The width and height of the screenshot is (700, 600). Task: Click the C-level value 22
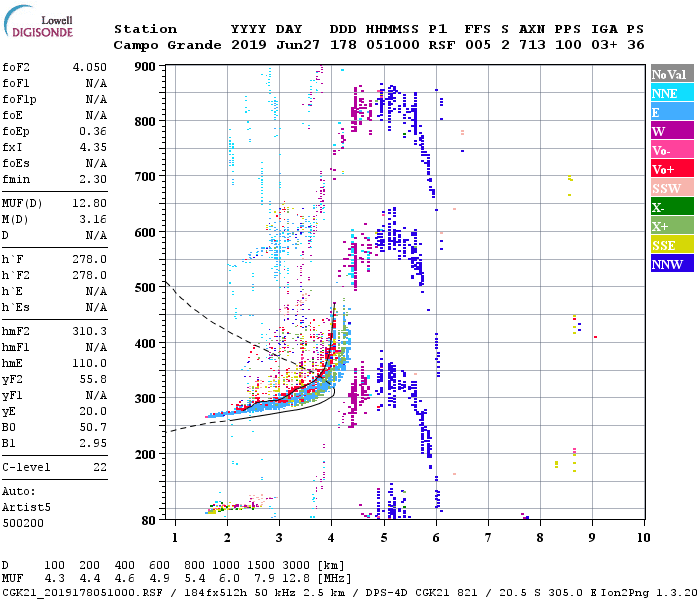click(x=100, y=467)
